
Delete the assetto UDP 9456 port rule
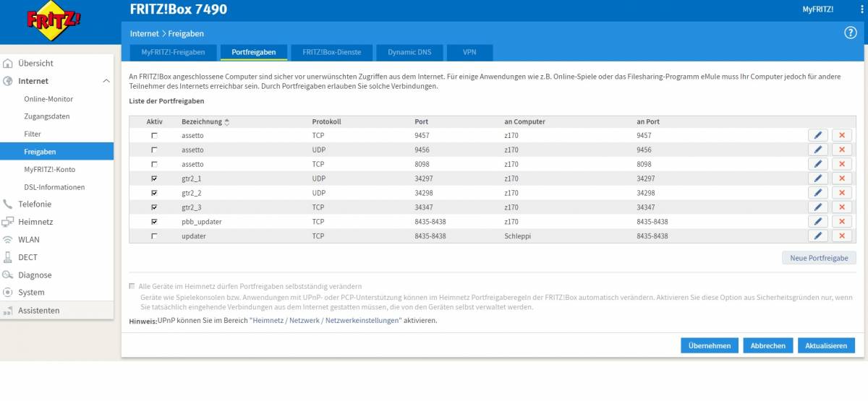coord(841,150)
